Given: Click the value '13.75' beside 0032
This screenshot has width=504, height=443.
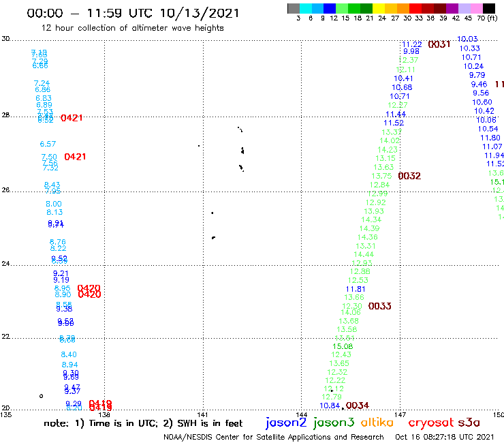Looking at the screenshot, I should click(x=381, y=176).
